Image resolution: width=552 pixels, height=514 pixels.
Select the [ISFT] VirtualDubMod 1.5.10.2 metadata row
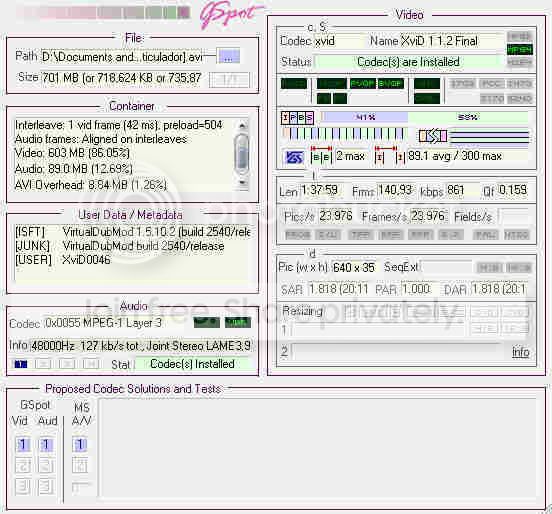(132, 232)
